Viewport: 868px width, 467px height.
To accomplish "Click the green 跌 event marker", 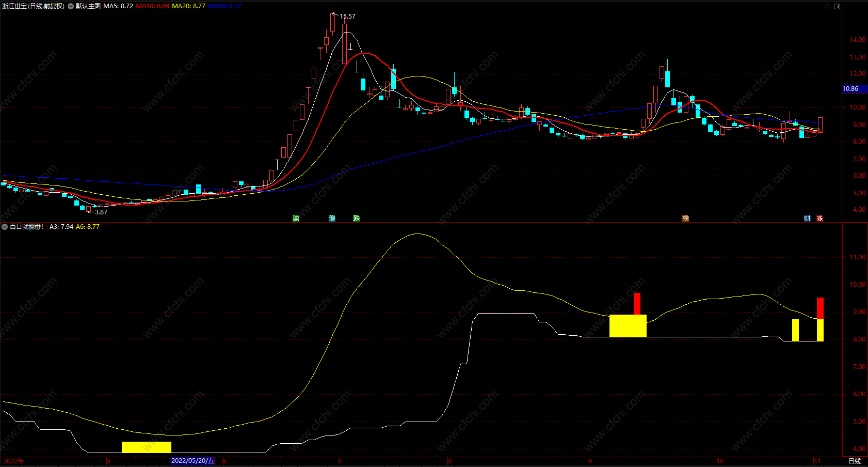I will 357,219.
